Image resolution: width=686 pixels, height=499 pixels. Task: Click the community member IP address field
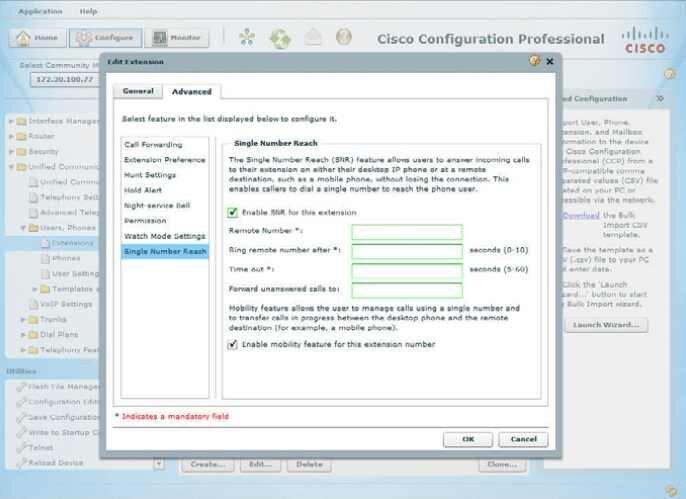coord(65,80)
